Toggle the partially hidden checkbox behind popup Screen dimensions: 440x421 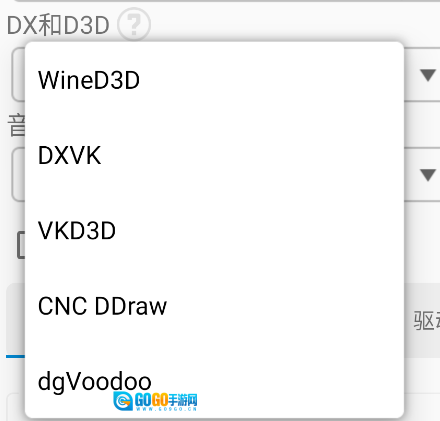click(x=21, y=245)
